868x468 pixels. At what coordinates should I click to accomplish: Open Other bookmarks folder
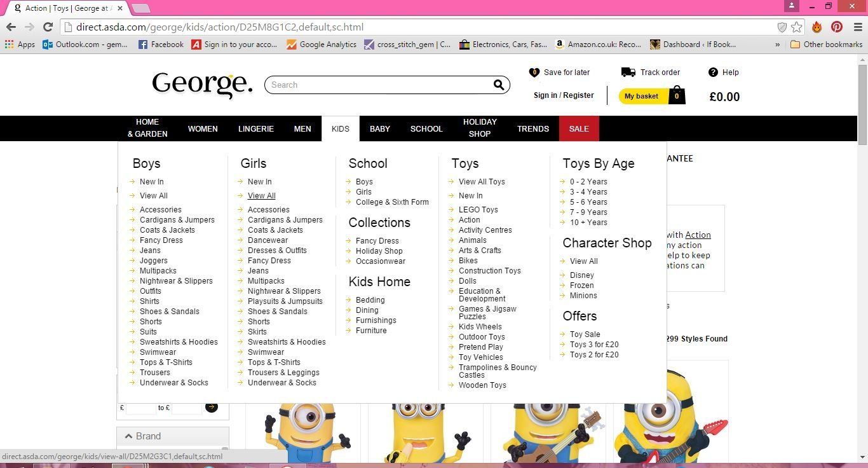[x=826, y=45]
